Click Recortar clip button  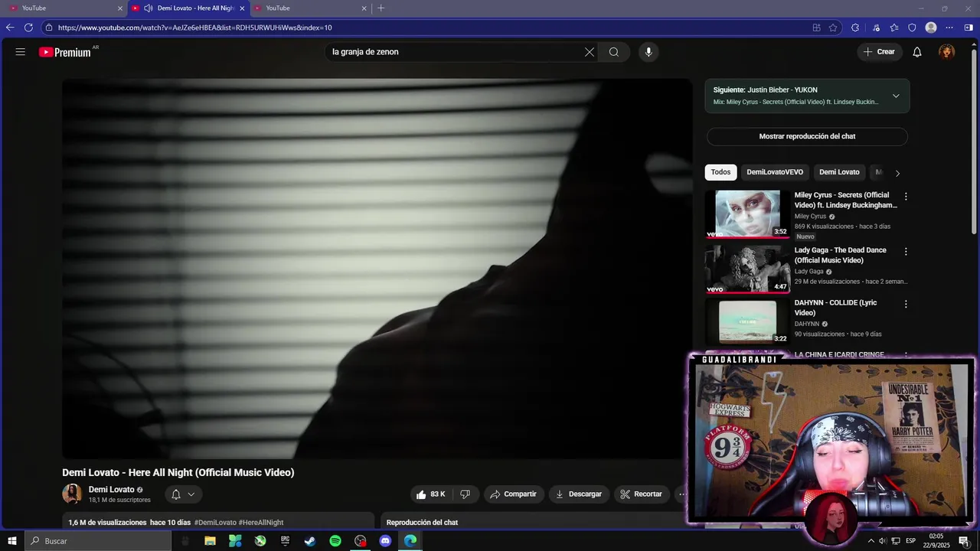(641, 494)
